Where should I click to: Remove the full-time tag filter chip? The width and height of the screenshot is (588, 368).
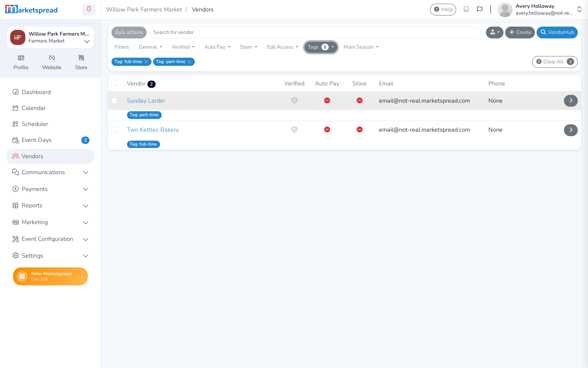(146, 62)
